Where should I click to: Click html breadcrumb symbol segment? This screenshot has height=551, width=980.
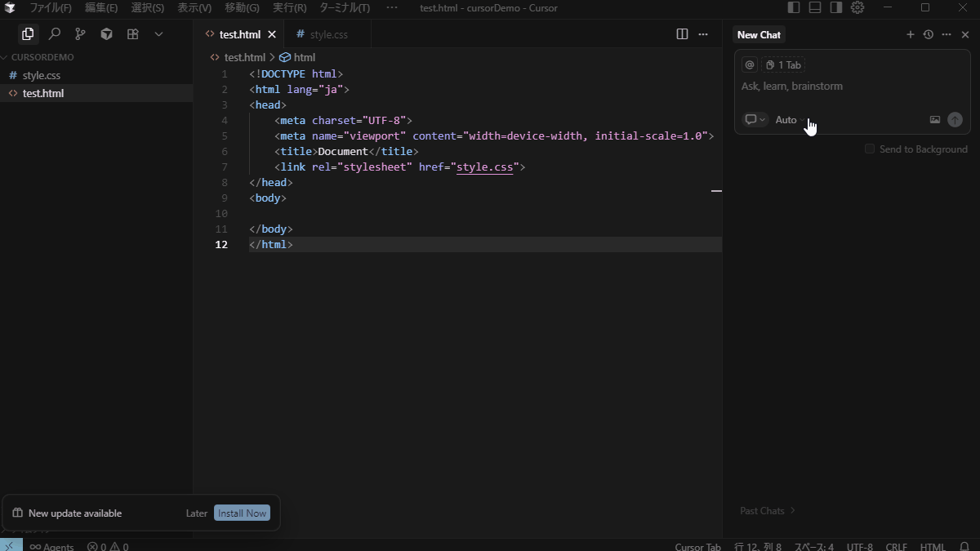[x=297, y=57]
